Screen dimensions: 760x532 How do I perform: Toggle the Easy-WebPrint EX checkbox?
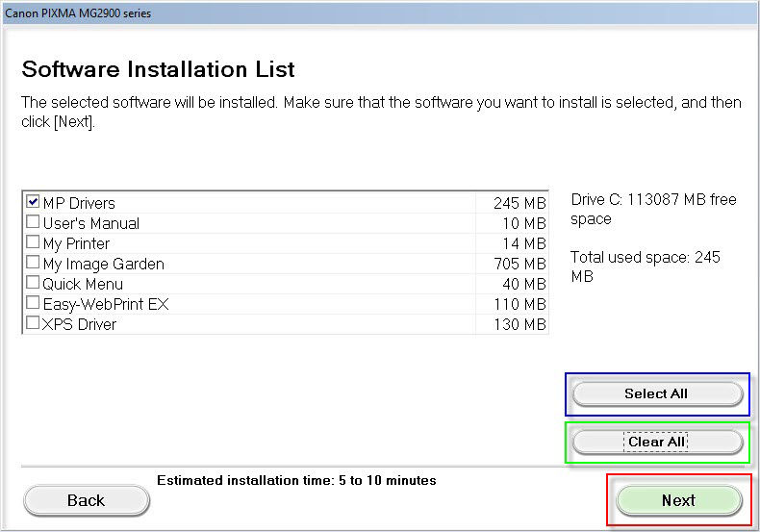tap(33, 303)
